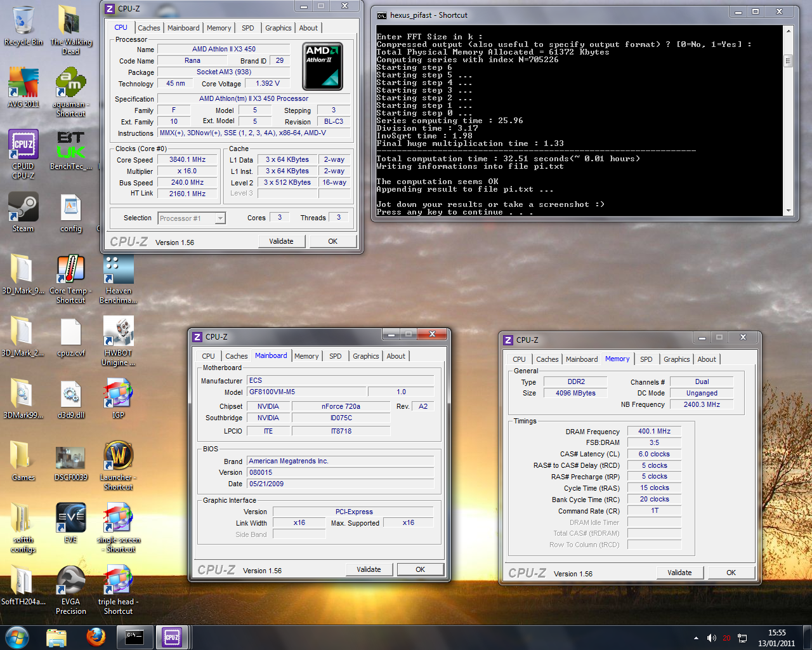The width and height of the screenshot is (812, 650).
Task: Launch the Heaven Benchmark shortcut
Action: [x=118, y=279]
